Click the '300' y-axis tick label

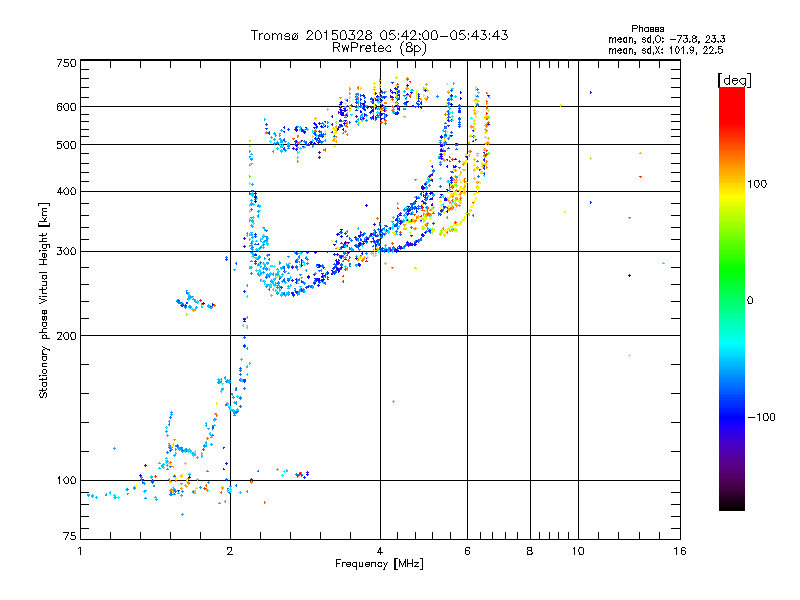pos(66,252)
